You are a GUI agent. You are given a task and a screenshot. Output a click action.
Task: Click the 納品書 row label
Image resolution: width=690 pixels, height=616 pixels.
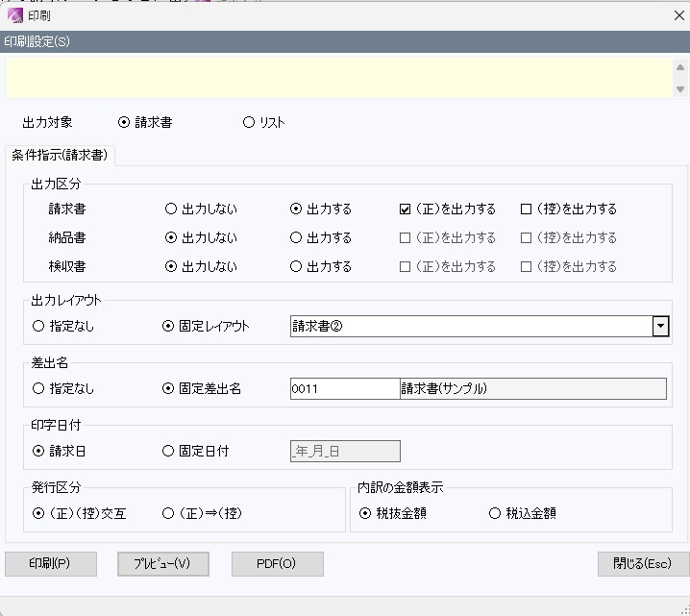point(67,237)
